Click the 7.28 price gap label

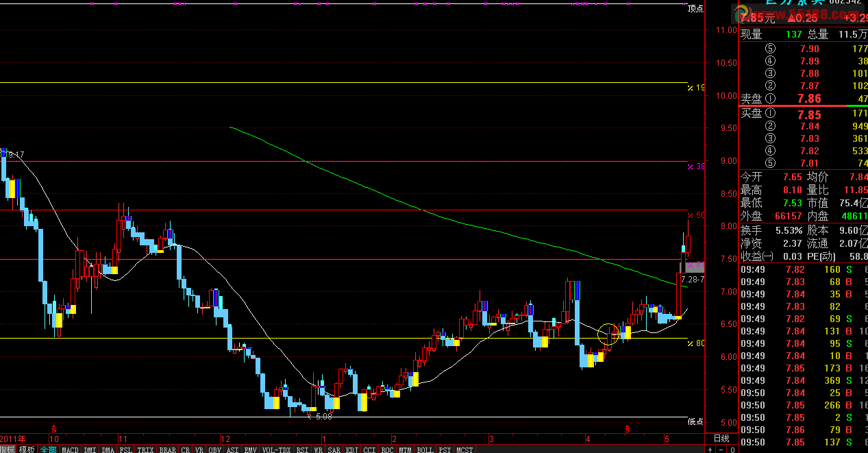point(693,280)
